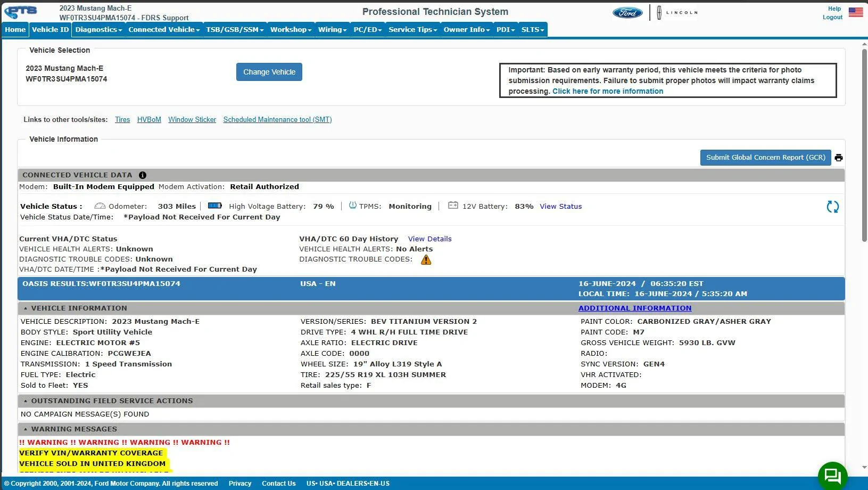Click VEHICLE SOLD IN UNITED KINGDOM warning
This screenshot has height=490, width=868.
(x=93, y=464)
